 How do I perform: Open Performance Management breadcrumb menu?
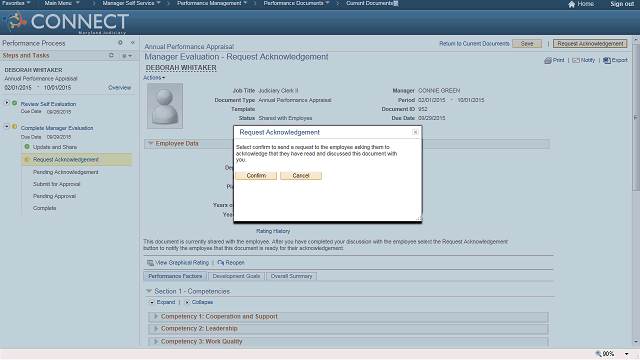212,3
